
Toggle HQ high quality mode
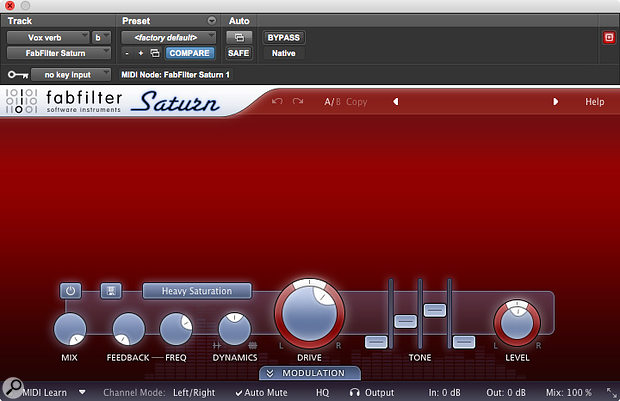[322, 393]
